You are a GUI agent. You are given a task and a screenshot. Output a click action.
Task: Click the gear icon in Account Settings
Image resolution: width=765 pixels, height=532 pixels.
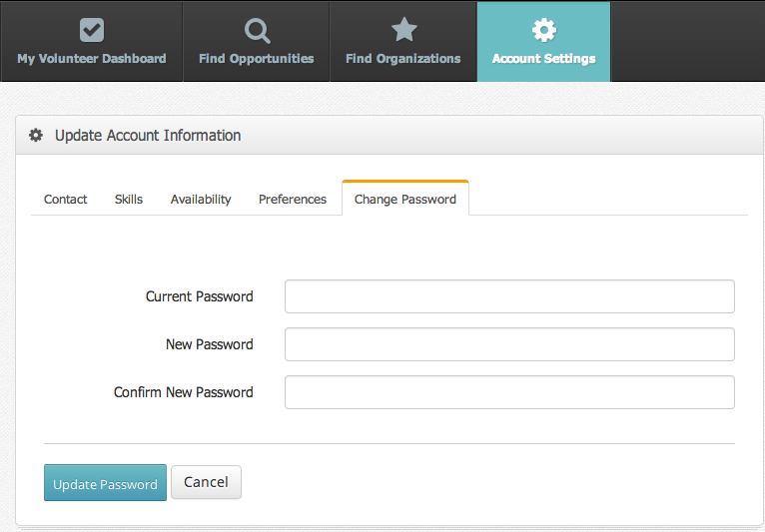click(544, 30)
